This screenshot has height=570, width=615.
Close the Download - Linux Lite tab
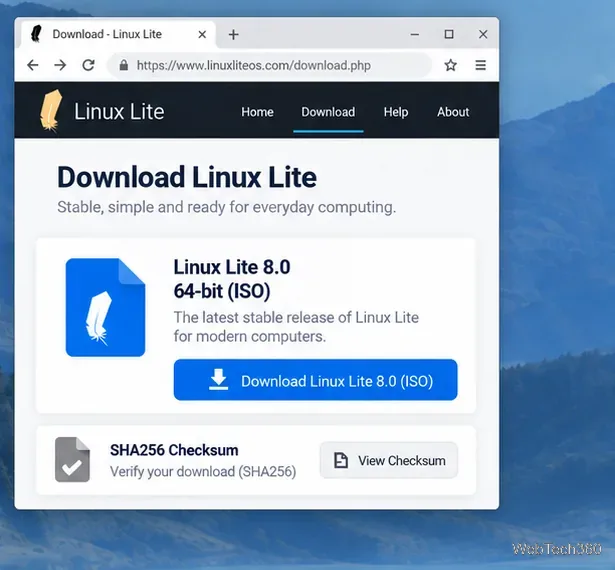click(202, 35)
